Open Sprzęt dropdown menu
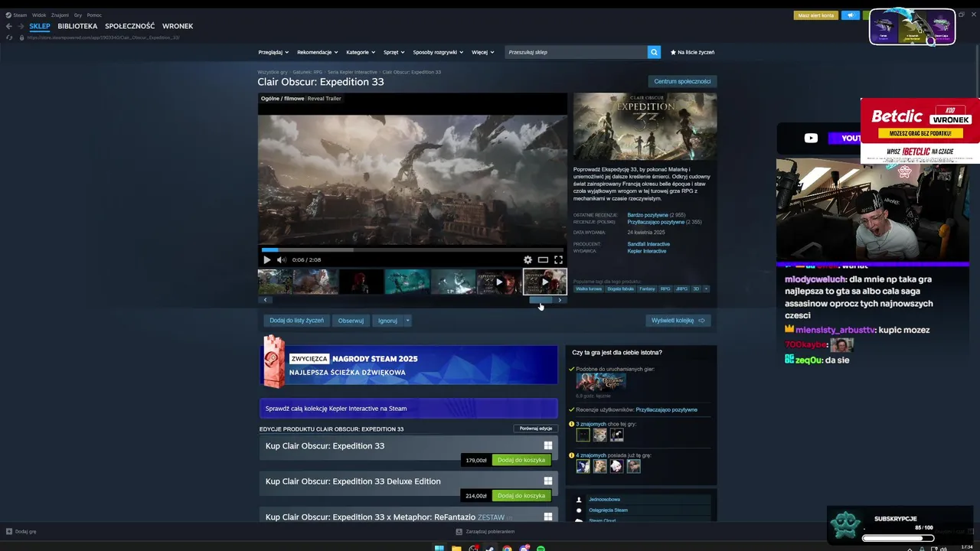Screen dimensions: 980x551 (x=394, y=52)
